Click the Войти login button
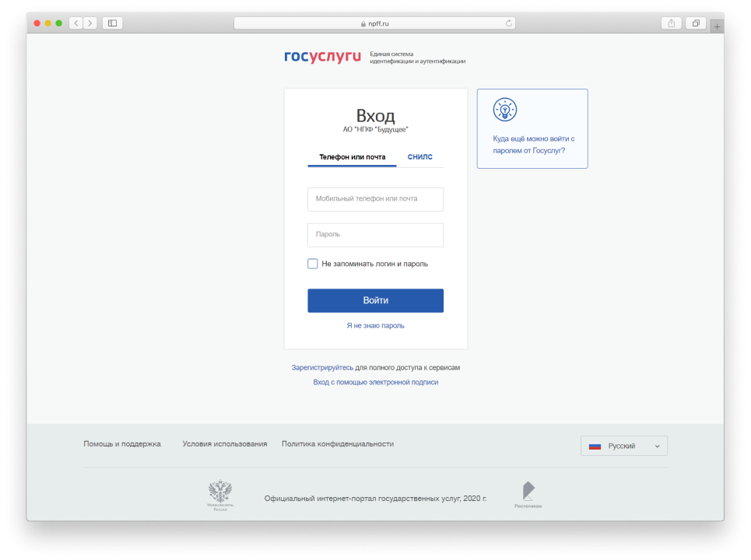 [375, 300]
